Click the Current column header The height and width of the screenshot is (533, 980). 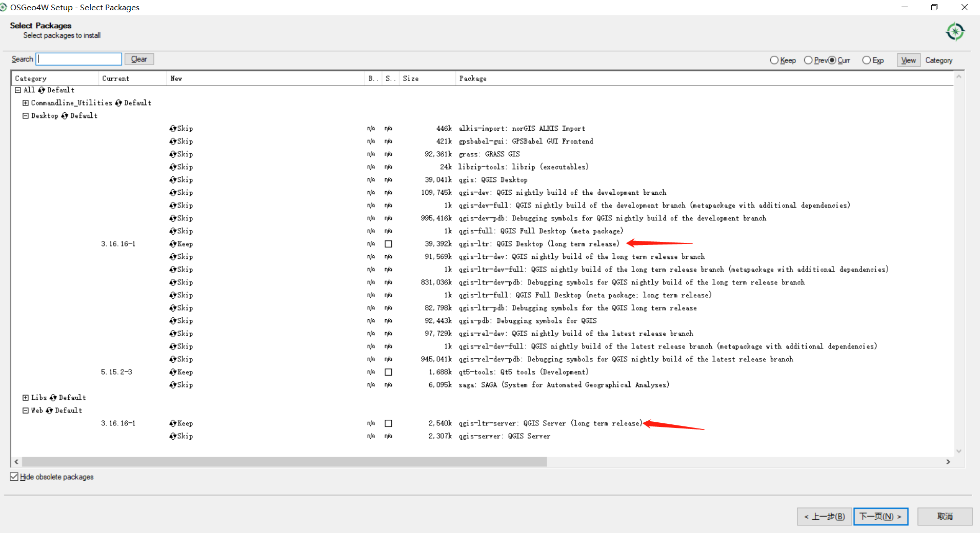pyautogui.click(x=132, y=78)
